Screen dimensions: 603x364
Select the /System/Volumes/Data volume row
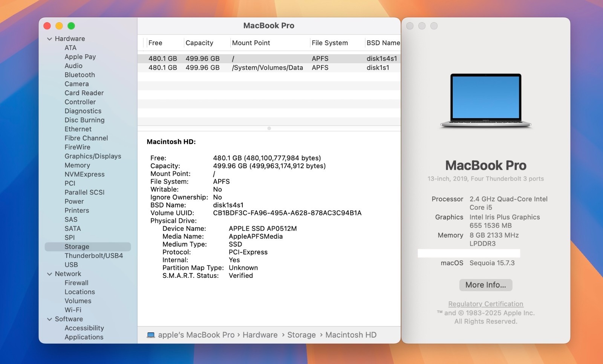pyautogui.click(x=267, y=68)
